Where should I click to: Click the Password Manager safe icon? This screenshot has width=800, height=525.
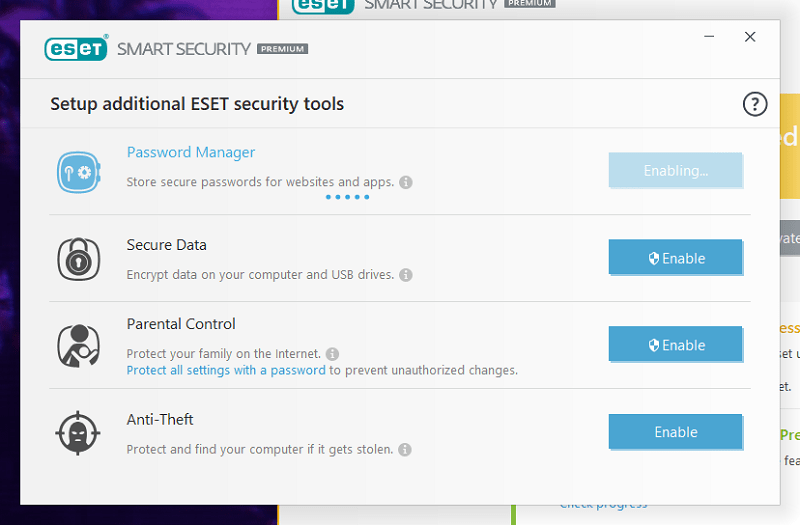coord(79,172)
